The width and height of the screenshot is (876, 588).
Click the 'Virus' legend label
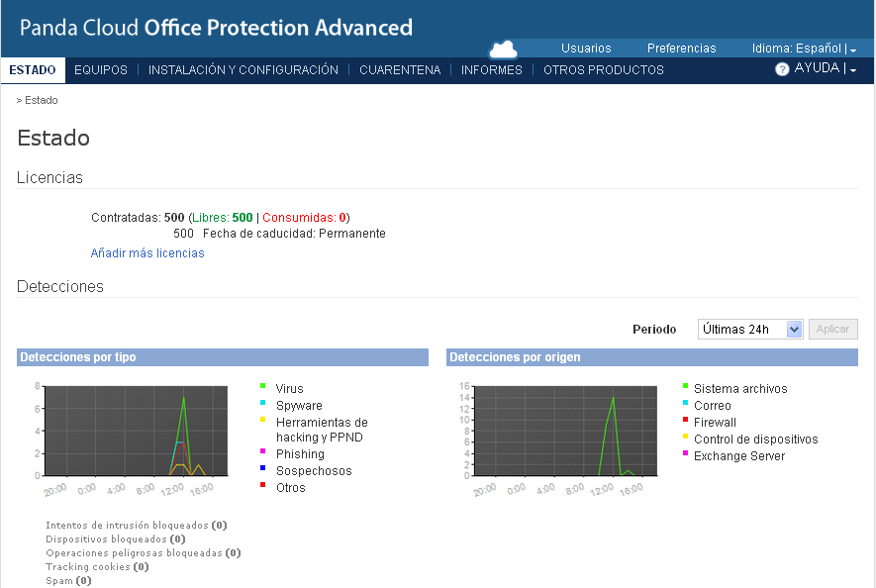(x=289, y=388)
